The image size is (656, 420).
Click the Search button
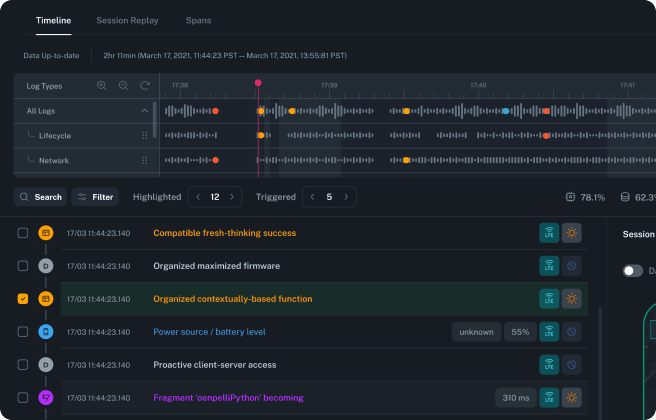pos(40,197)
